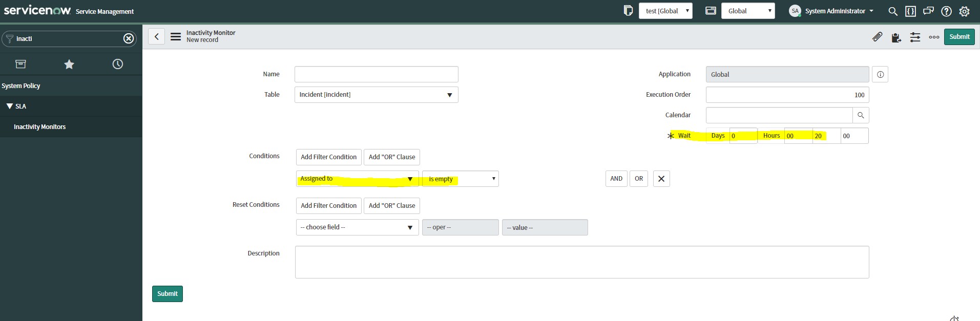
Task: Open the Table dropdown showing Incident
Action: (376, 95)
